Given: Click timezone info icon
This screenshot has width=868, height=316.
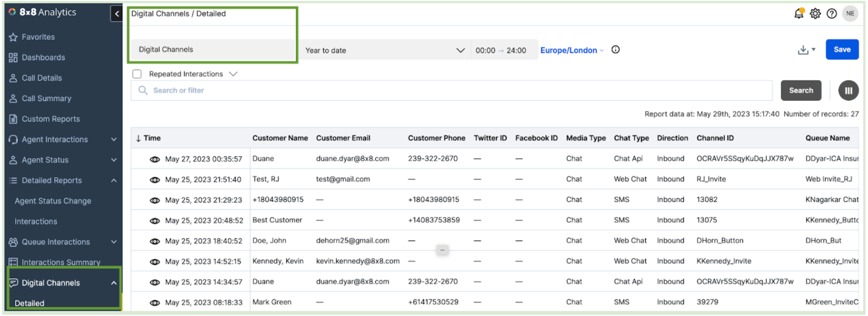Looking at the screenshot, I should point(616,50).
